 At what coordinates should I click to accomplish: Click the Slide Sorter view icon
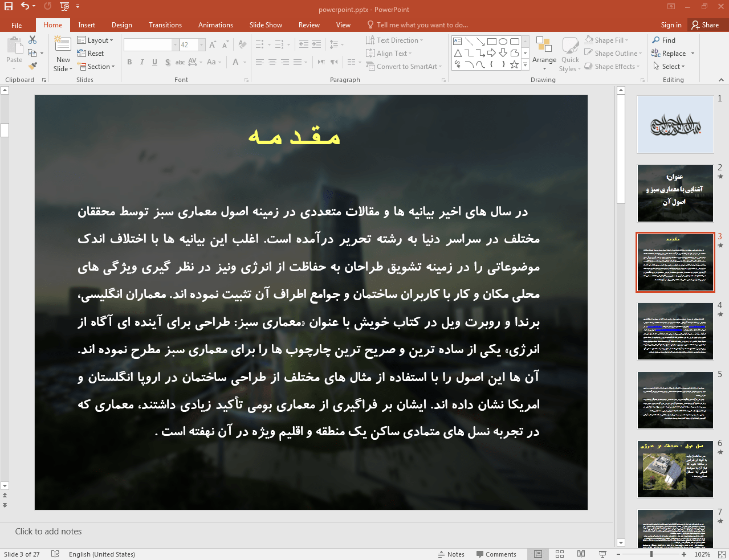tap(560, 554)
